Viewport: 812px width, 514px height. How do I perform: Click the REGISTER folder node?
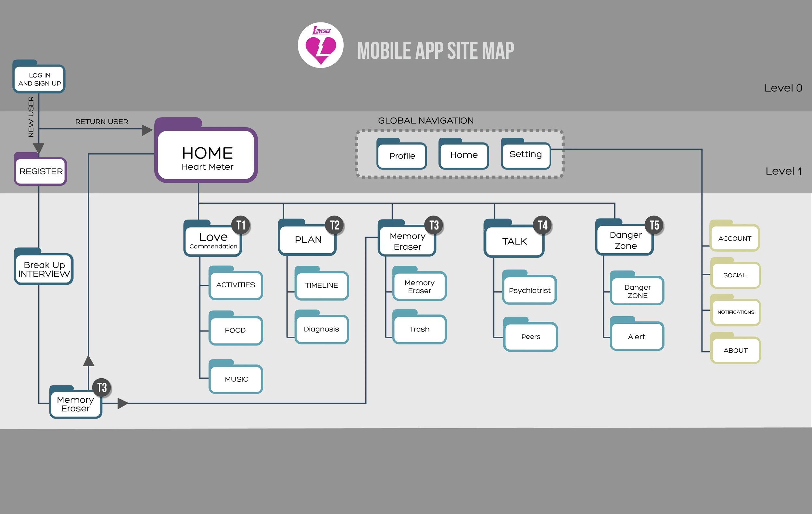pyautogui.click(x=41, y=171)
